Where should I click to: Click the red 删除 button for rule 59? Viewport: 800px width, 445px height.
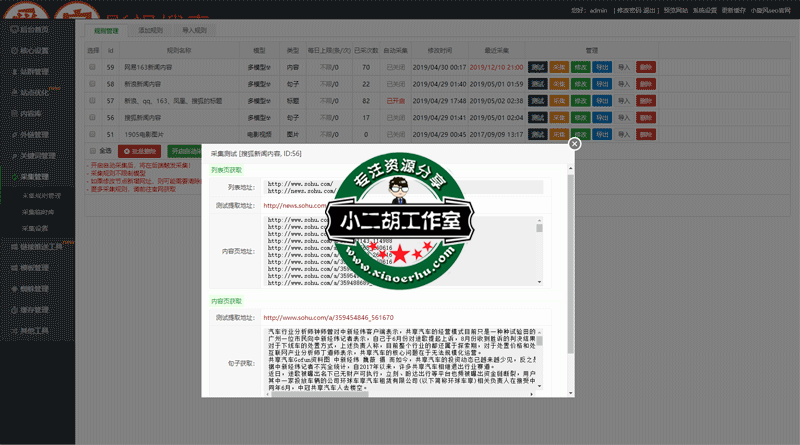[x=646, y=67]
